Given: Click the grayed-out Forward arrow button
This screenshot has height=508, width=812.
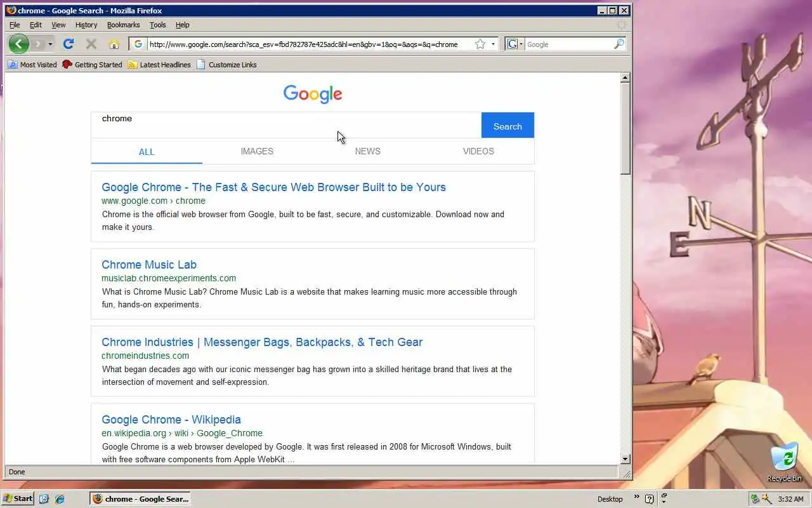Looking at the screenshot, I should pos(38,44).
